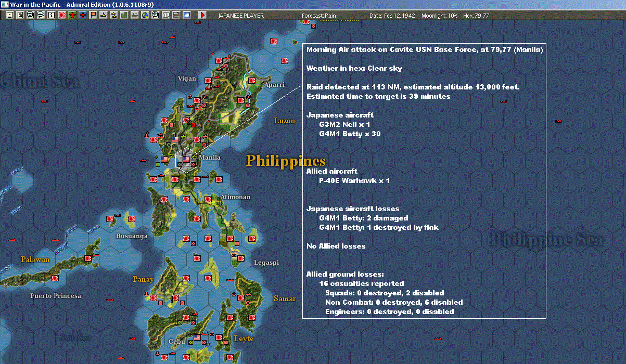Click 'G4M1 Betty: 1 destroyed by flak' line
This screenshot has width=626, height=364.
tap(379, 227)
